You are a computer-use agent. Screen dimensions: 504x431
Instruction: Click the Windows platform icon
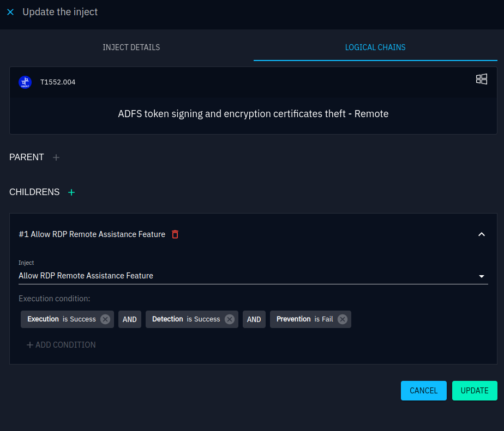(481, 80)
